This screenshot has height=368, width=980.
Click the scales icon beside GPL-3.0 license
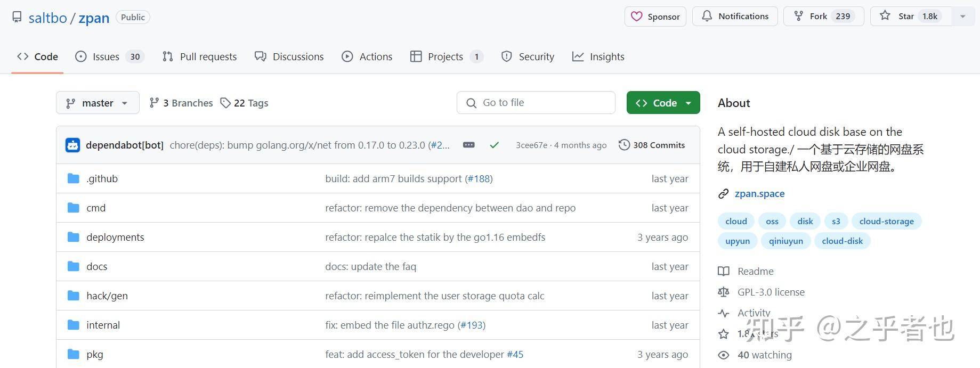point(723,292)
